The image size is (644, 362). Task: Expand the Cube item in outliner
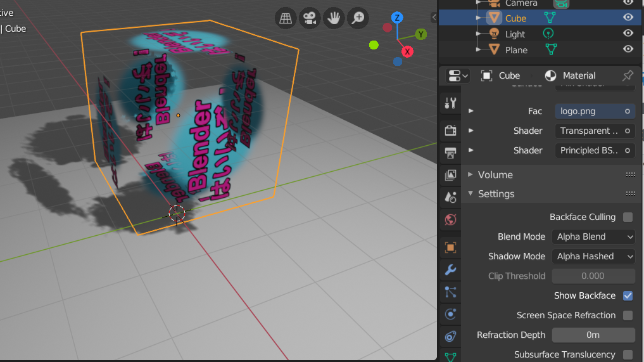[477, 18]
